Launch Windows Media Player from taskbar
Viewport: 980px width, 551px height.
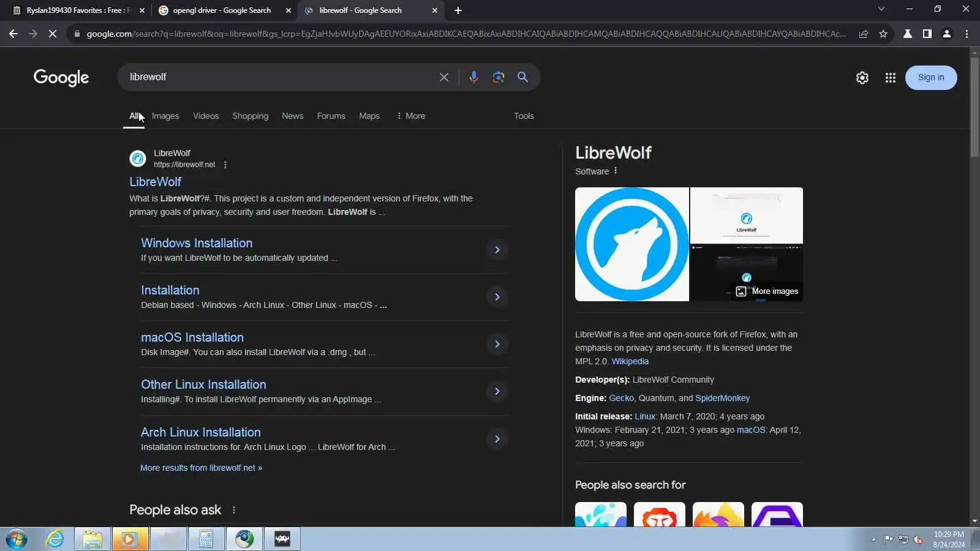coord(130,539)
